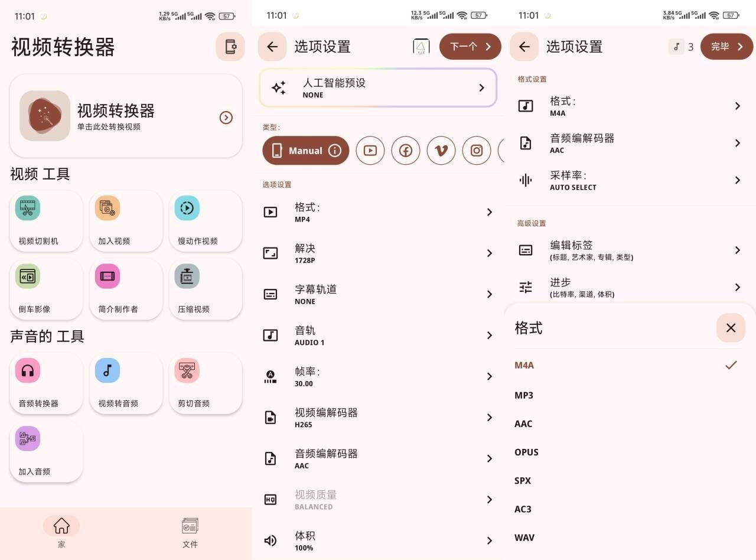Open the 视频切割机 video cutter tool

[x=46, y=221]
